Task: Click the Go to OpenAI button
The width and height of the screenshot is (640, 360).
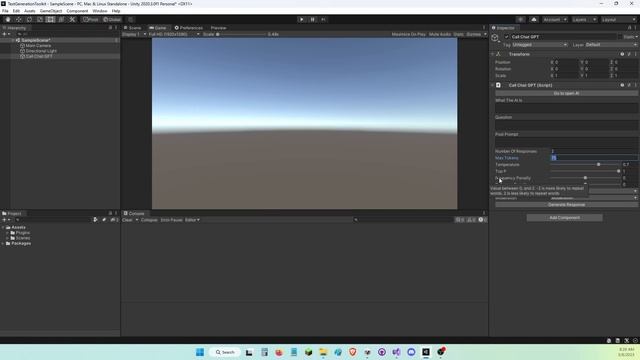Action: [x=566, y=93]
